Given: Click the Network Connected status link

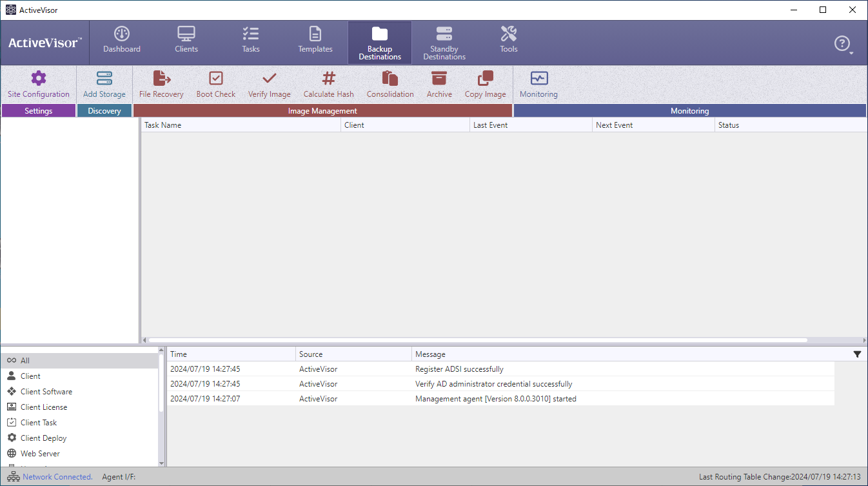Looking at the screenshot, I should tap(57, 477).
